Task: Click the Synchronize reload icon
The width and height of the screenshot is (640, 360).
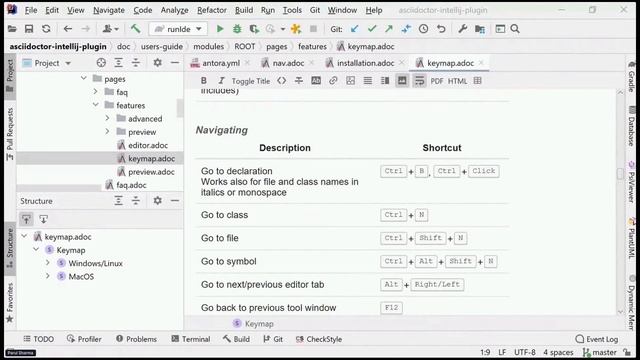Action: click(x=46, y=29)
